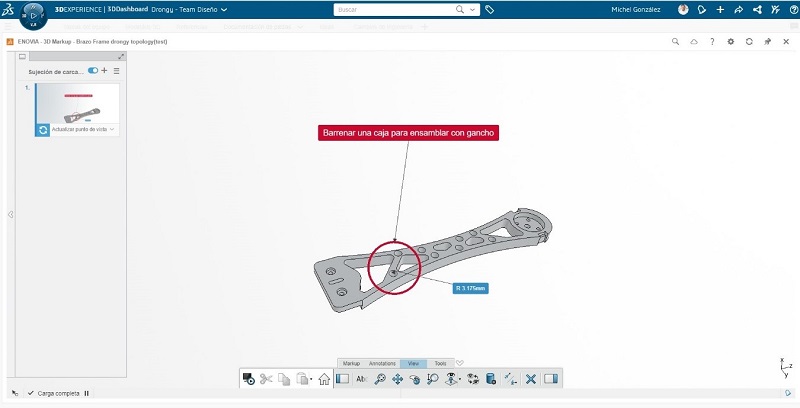Open widget settings gear icon
Image resolution: width=800 pixels, height=408 pixels.
[x=730, y=42]
